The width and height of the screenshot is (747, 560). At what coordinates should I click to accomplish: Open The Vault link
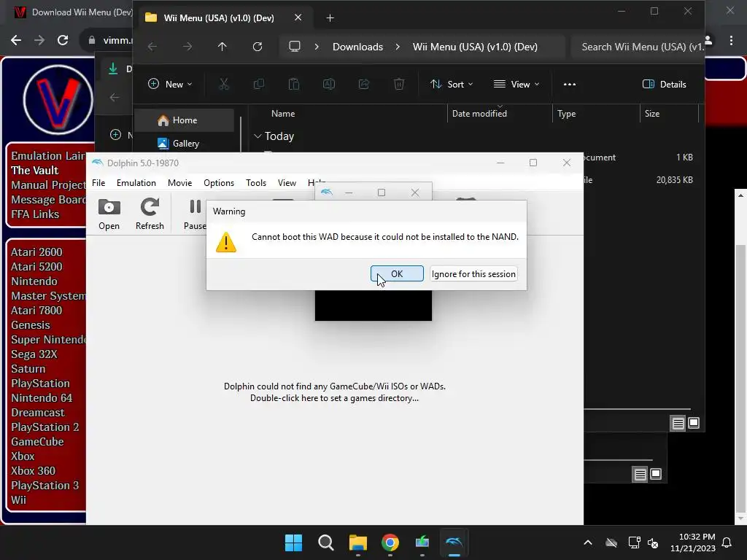click(35, 171)
